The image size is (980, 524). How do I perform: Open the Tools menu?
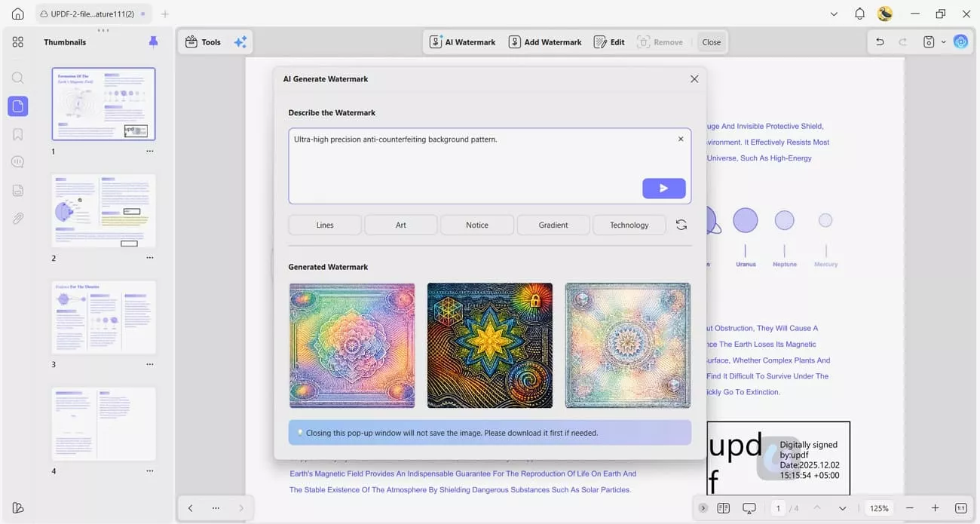[x=203, y=41]
